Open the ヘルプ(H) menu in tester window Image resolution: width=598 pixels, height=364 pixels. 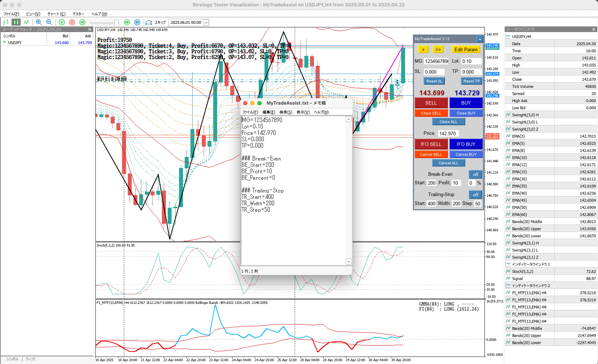tap(99, 14)
